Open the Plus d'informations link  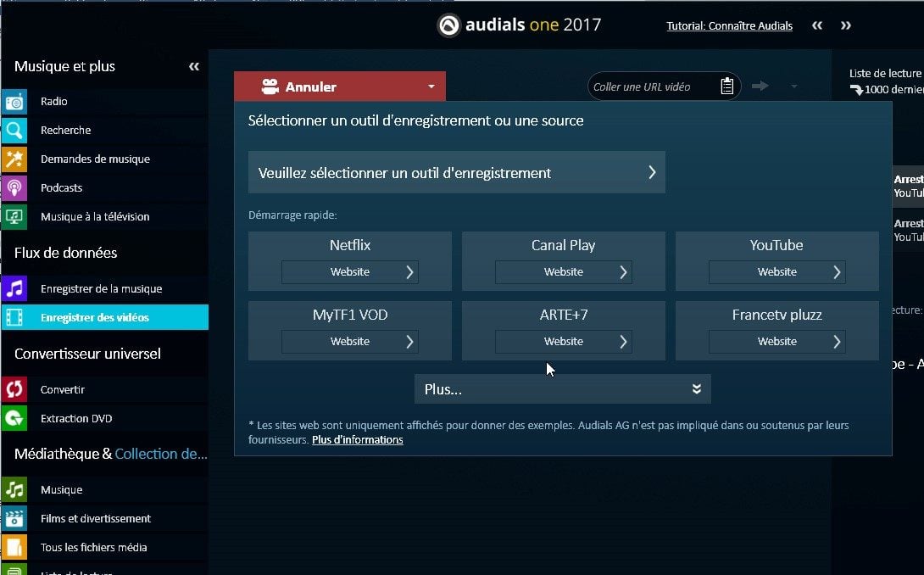coord(357,440)
